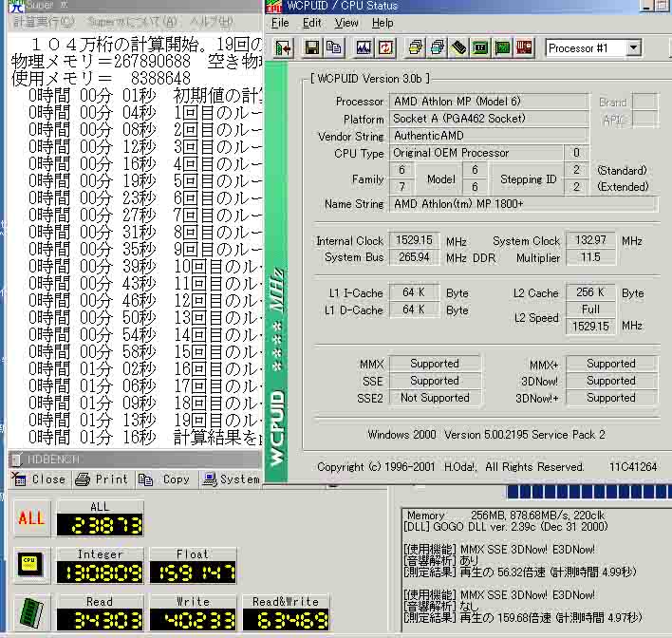Click the Float score value display

193,572
